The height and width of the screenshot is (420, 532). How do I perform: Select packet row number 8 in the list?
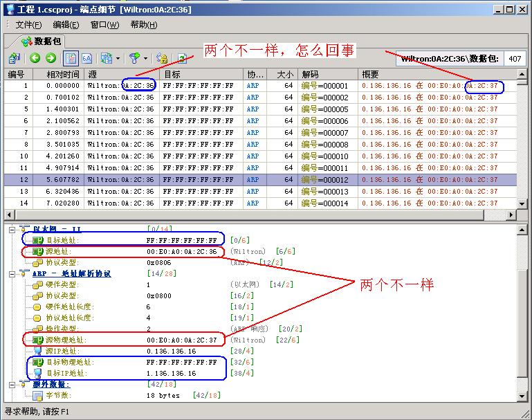tap(26, 145)
